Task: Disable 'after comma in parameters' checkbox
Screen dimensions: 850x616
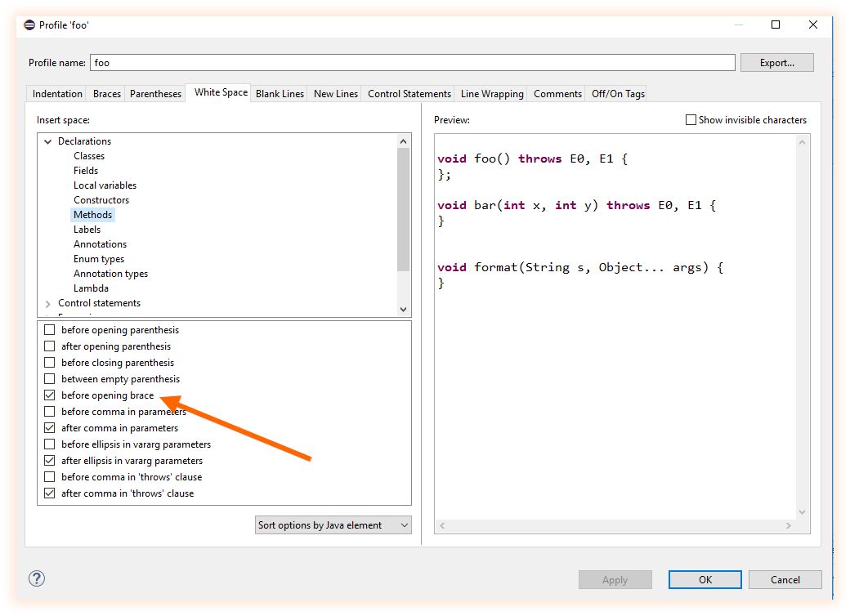Action: pyautogui.click(x=49, y=427)
